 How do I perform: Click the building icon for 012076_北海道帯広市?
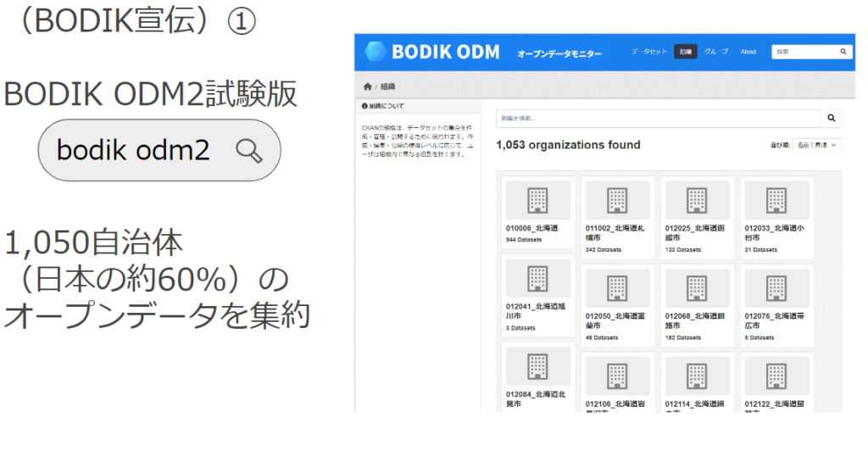(776, 288)
